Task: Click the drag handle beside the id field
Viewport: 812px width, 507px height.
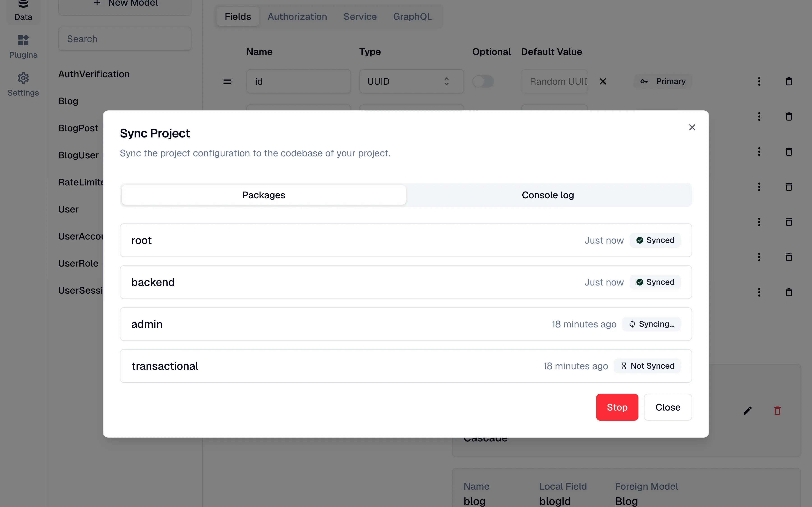Action: click(x=228, y=81)
